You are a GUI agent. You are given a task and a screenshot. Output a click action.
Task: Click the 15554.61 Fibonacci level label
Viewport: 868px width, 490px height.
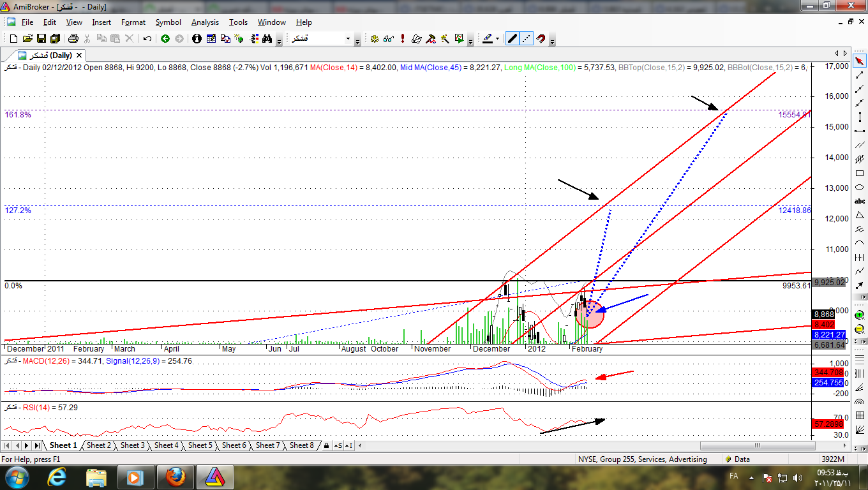(795, 114)
